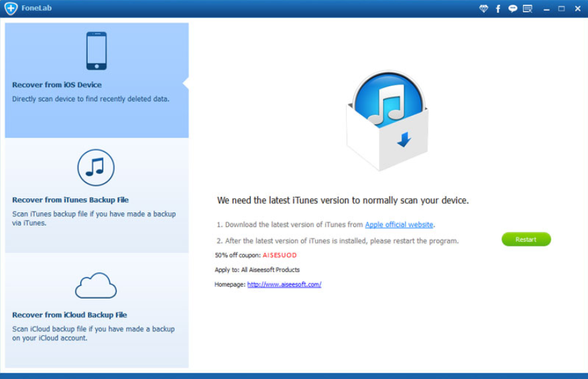Click the FoneLab shield logo icon
This screenshot has width=588, height=379.
click(11, 8)
